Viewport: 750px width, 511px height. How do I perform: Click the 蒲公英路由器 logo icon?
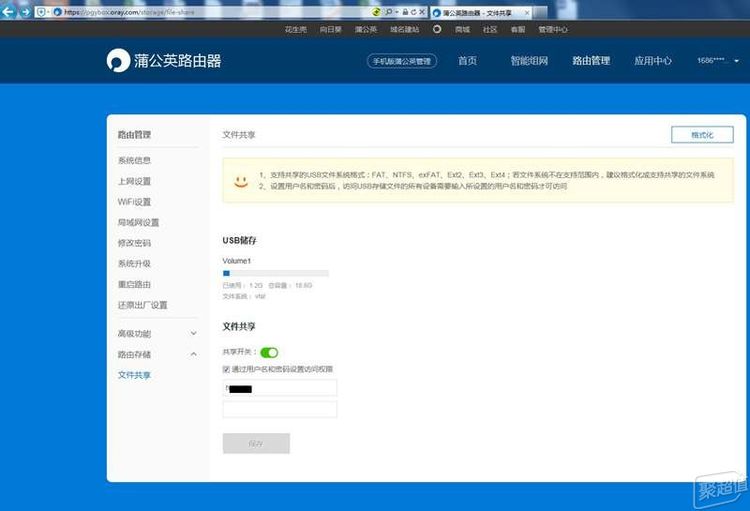pos(118,60)
